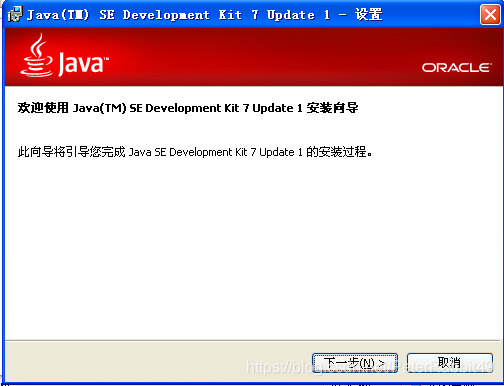The height and width of the screenshot is (386, 504).
Task: Click the bold 欢迎使用 Java(TM) SE Development Kit heading
Action: [x=188, y=108]
